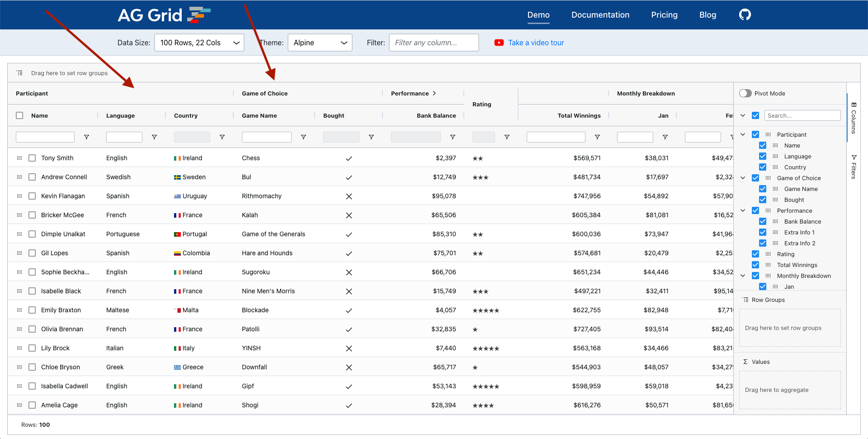The image size is (868, 439).
Task: Click inside the Filter any column field
Action: coord(433,43)
